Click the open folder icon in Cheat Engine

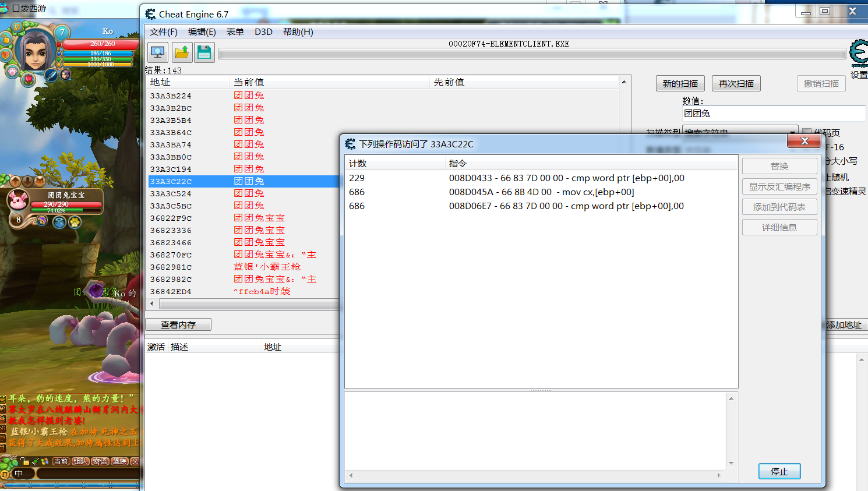182,52
